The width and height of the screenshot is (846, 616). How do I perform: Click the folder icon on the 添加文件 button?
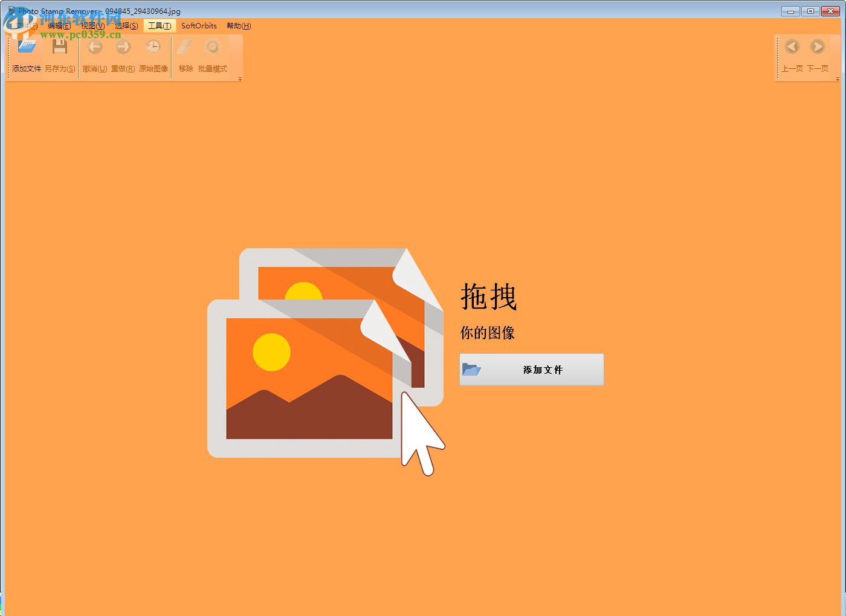point(471,370)
